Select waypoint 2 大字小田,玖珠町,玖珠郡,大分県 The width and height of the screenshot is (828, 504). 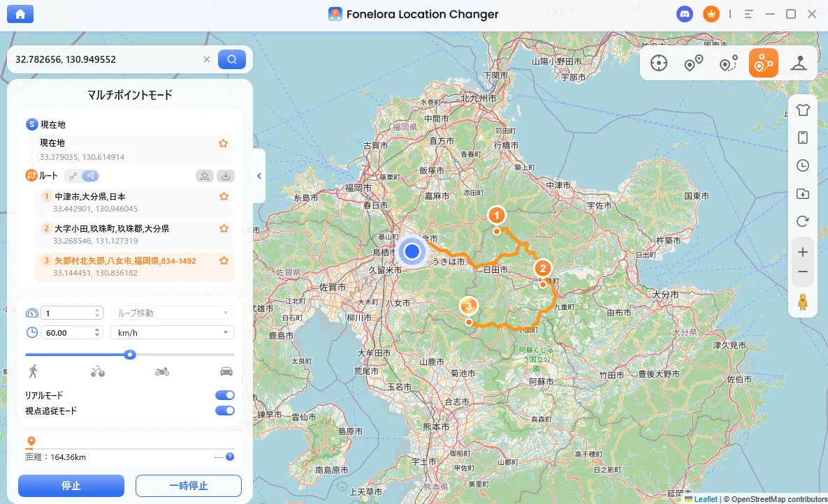pyautogui.click(x=135, y=235)
